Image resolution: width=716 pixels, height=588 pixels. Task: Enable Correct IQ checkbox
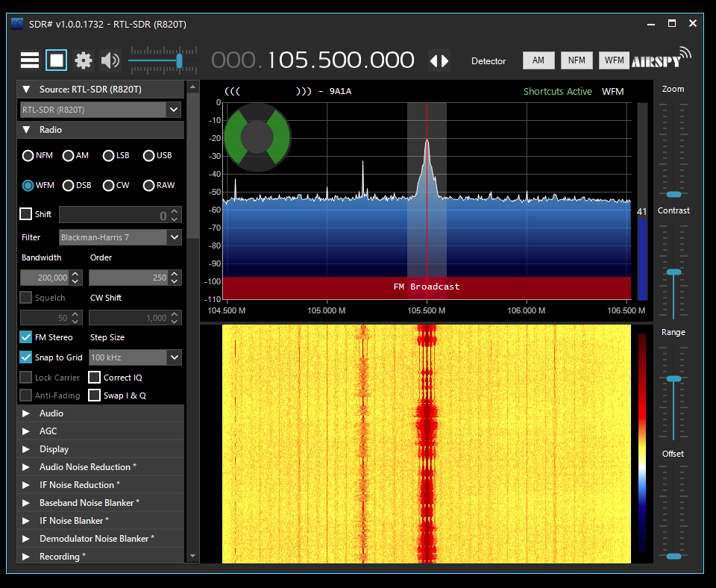point(94,378)
